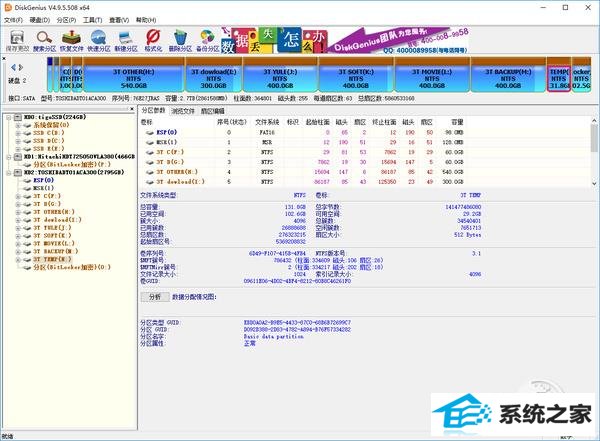Switch to the 分区参数 tab
The height and width of the screenshot is (441, 600).
pos(153,111)
